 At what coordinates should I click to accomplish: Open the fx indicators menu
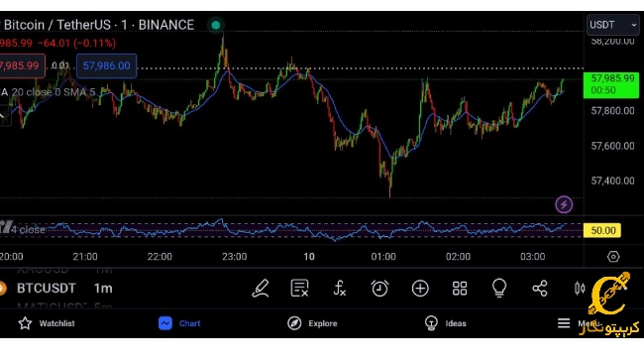pos(339,288)
